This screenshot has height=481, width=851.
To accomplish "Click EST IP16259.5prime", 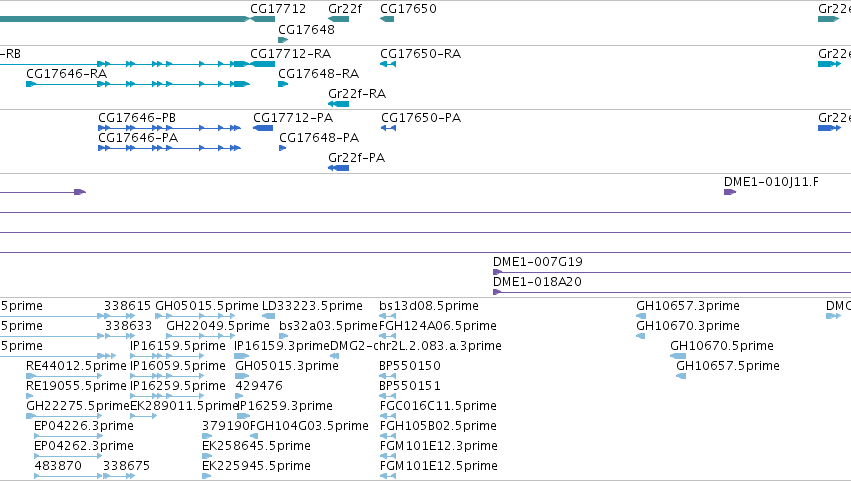I will point(178,386).
